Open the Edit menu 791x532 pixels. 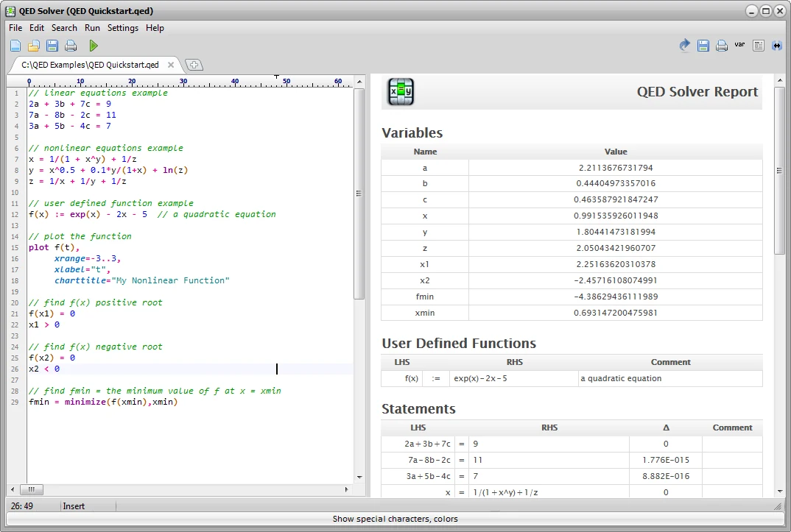(x=37, y=28)
